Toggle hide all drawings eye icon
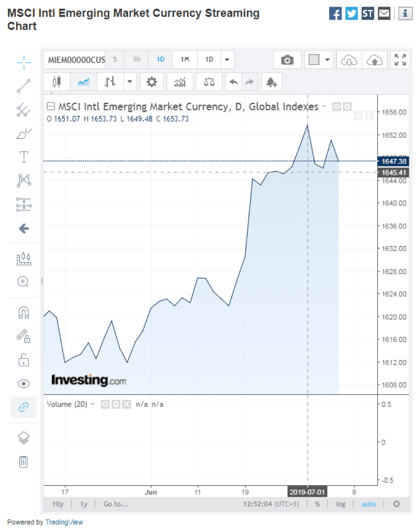 coord(24,384)
